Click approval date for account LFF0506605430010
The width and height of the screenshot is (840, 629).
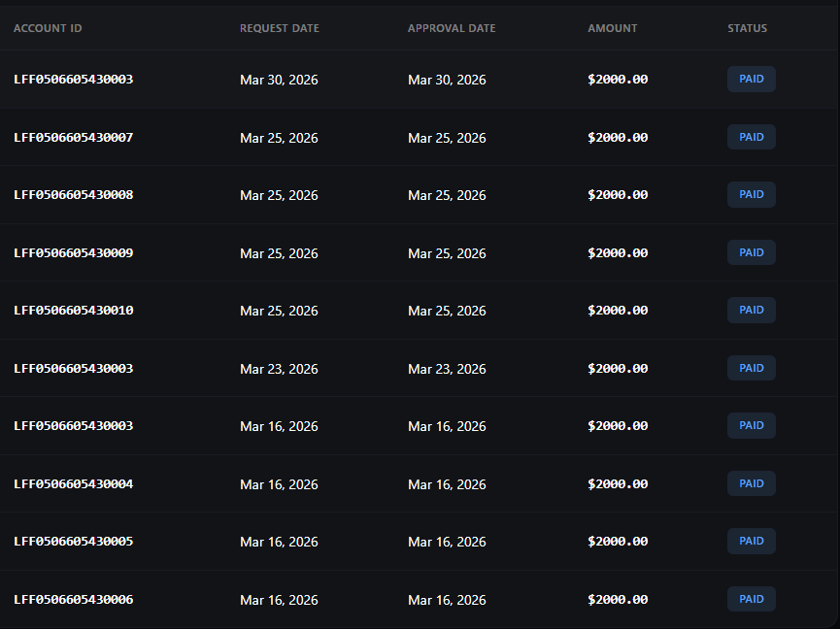coord(447,311)
